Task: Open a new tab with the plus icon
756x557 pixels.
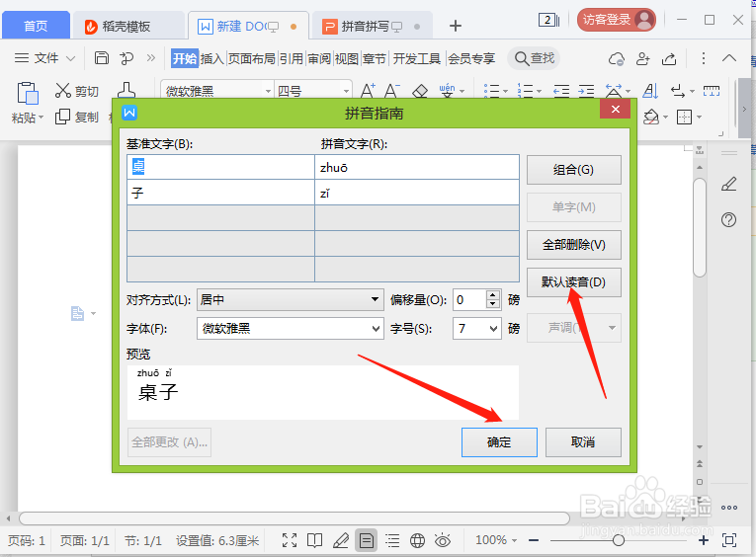Action: 456,26
